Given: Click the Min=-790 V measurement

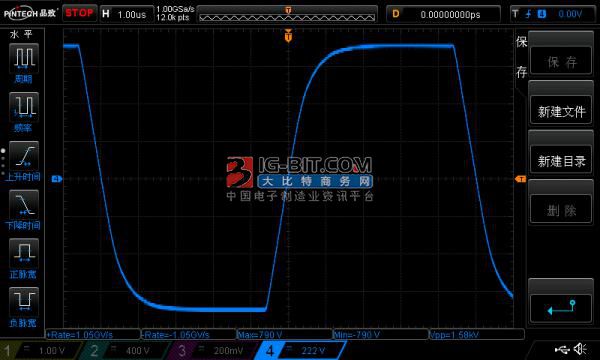Looking at the screenshot, I should click(x=380, y=335).
